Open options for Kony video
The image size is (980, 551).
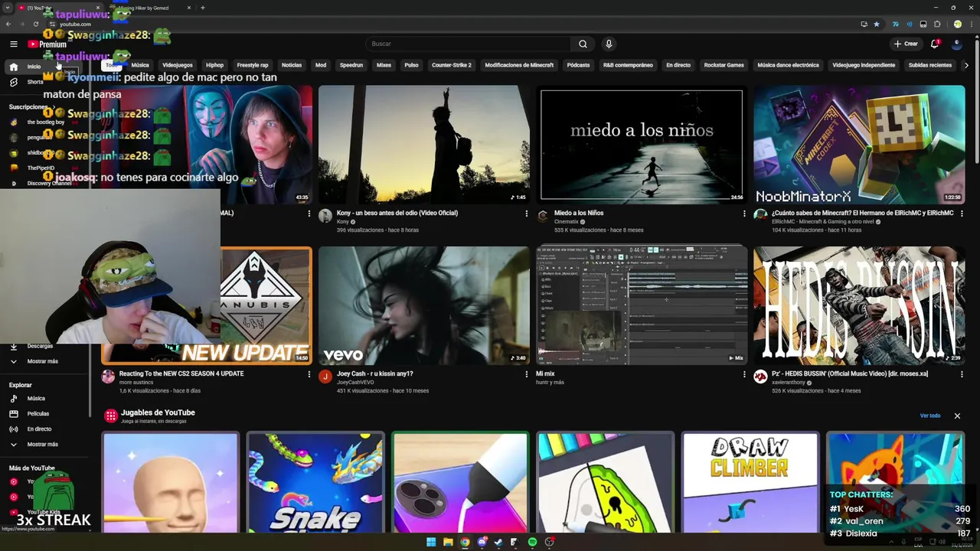click(526, 214)
